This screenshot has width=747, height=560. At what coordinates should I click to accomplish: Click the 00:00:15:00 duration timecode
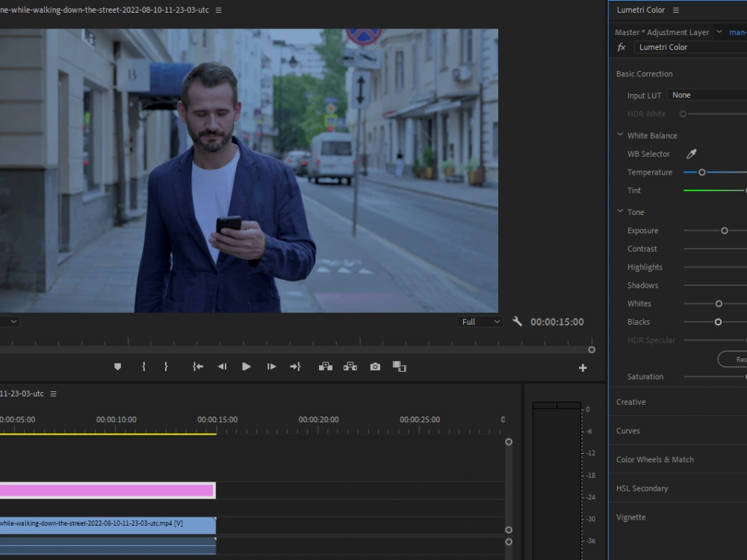coord(557,322)
